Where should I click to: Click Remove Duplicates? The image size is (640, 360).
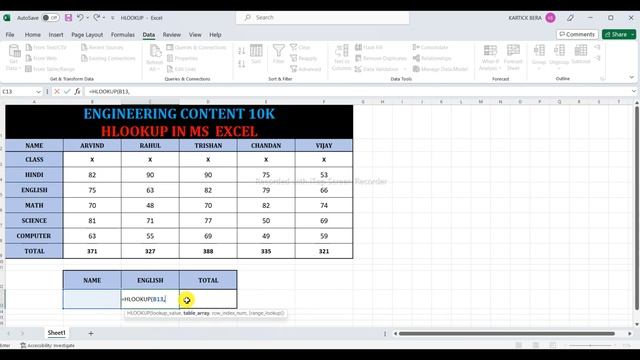[380, 58]
